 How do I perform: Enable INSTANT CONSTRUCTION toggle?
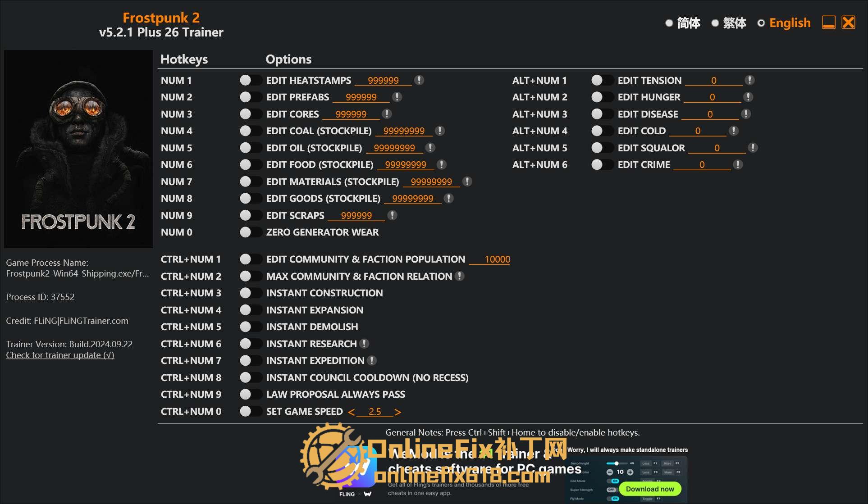pos(251,293)
